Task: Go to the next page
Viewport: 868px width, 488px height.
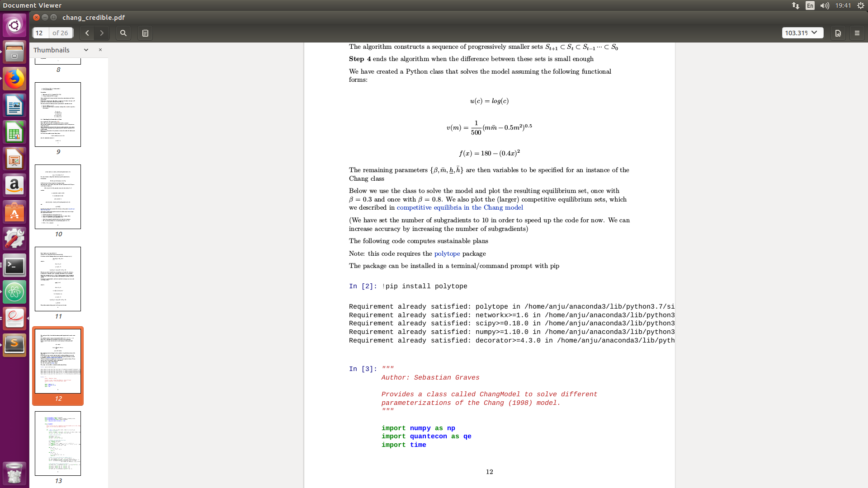Action: coord(102,33)
